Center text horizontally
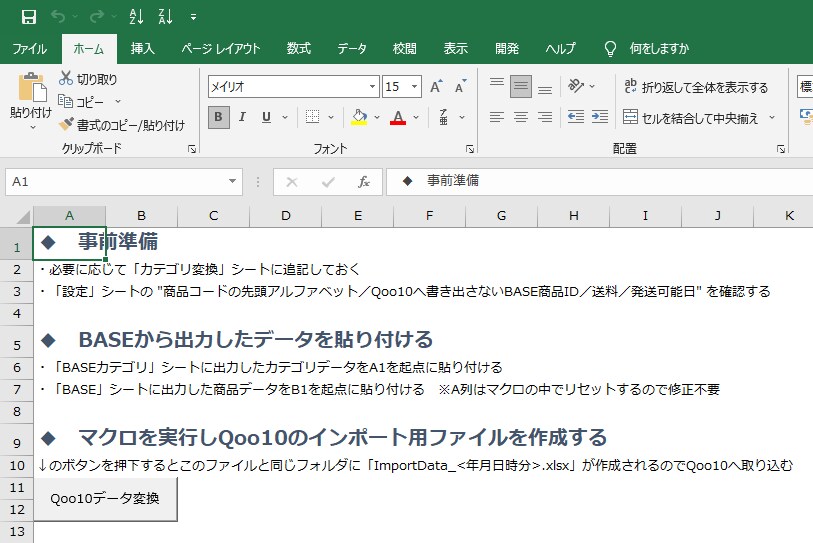Viewport: 813px width, 543px height. pos(521,117)
